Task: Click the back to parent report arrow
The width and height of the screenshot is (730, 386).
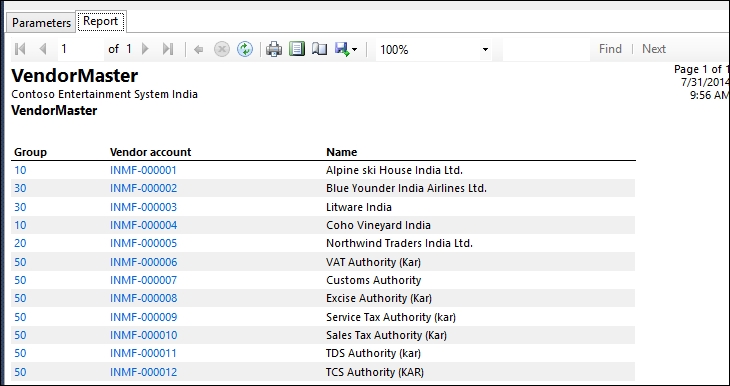Action: click(x=198, y=49)
